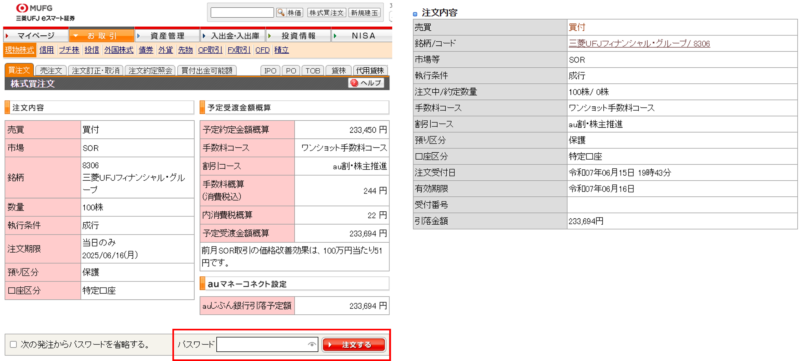Click the red 注文する button
The width and height of the screenshot is (800, 361).
(x=353, y=345)
